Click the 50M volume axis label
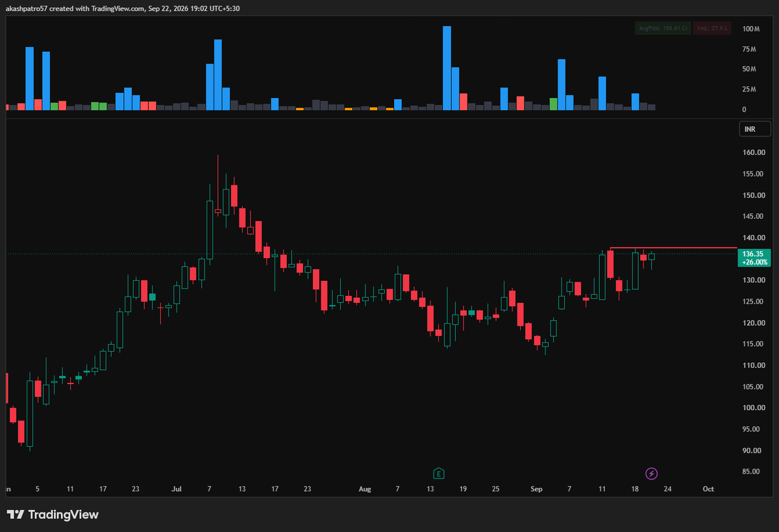Viewport: 779px width, 532px height. (x=750, y=69)
